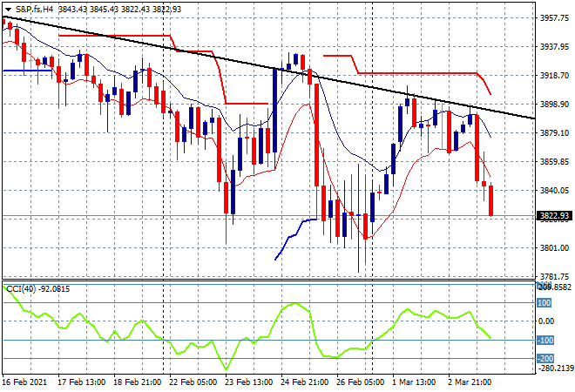The image size is (575, 392).
Task: Select the S&P.fs,H4 chart title text
Action: [34, 10]
